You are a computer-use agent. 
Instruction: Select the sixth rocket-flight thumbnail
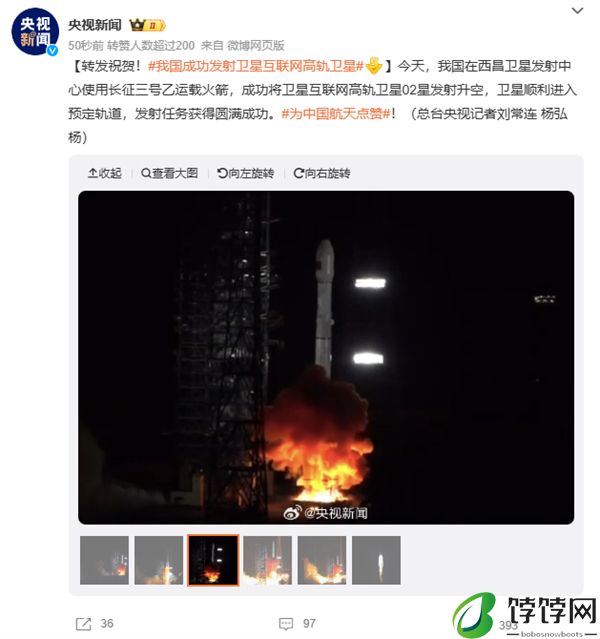coord(376,560)
